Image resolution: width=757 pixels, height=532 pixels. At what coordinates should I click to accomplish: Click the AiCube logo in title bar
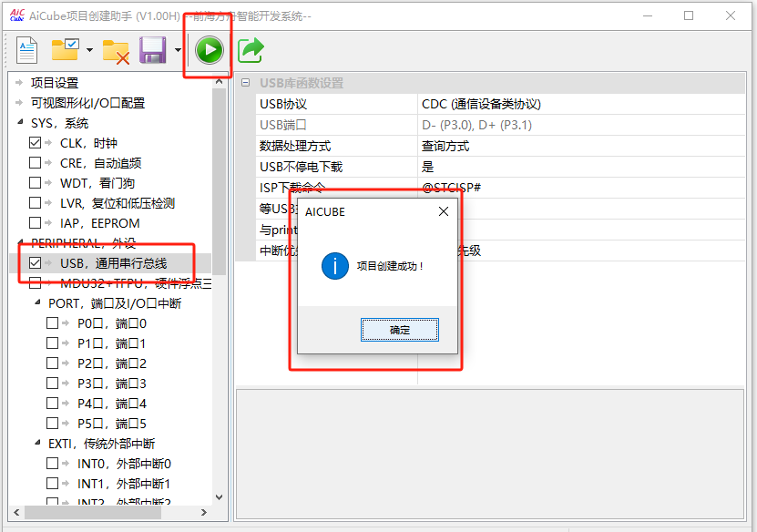17,15
